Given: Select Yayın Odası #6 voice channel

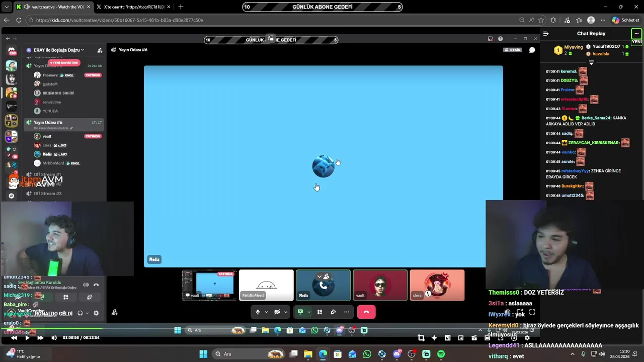Looking at the screenshot, I should [x=64, y=124].
